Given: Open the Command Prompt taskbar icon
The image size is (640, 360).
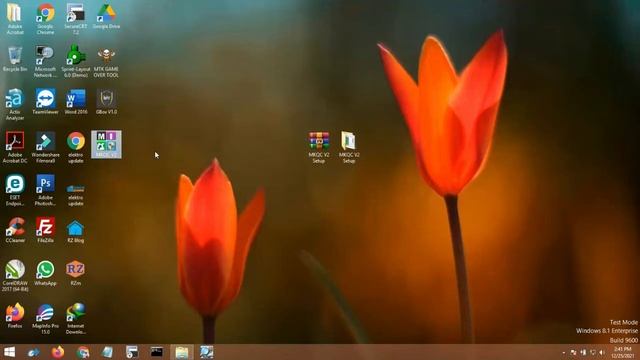Looking at the screenshot, I should point(157,352).
